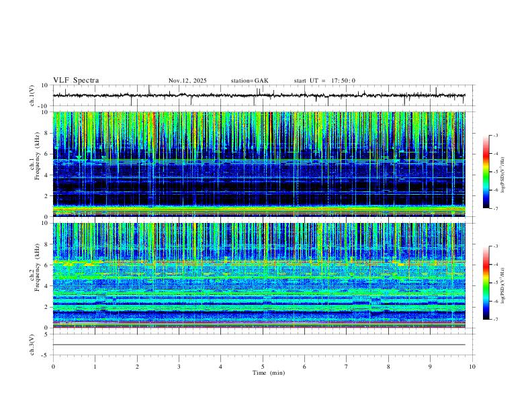Click the "8" tick on ch.2 frequency axis
Viewport: 532px width, 411px height.
[x=47, y=244]
